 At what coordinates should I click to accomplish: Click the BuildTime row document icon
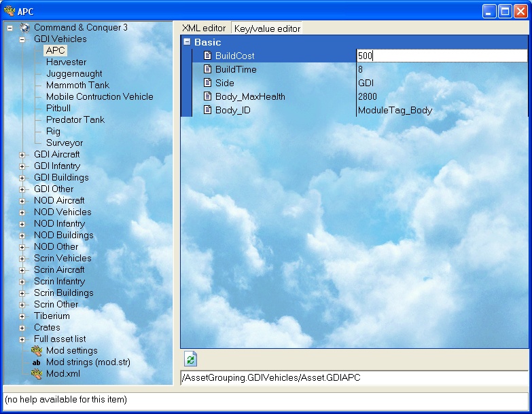tap(208, 69)
